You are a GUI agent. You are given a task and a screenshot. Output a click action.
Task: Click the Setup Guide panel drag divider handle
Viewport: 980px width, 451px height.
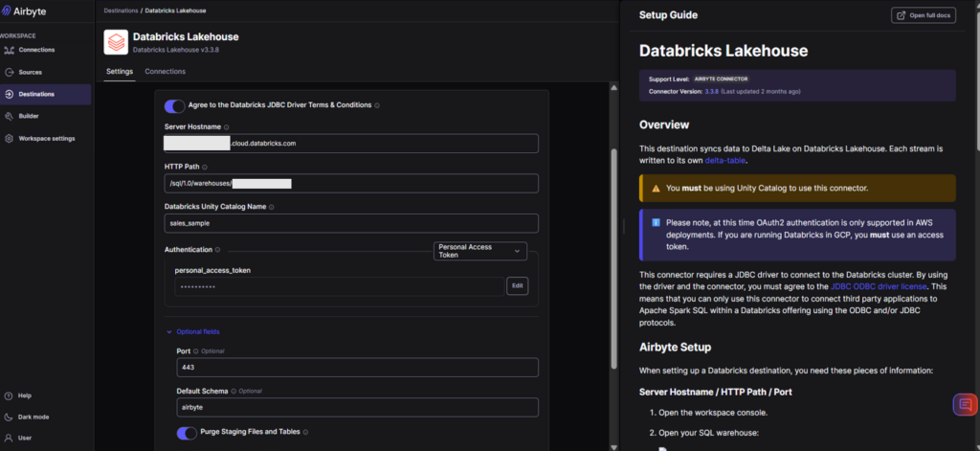pos(623,226)
